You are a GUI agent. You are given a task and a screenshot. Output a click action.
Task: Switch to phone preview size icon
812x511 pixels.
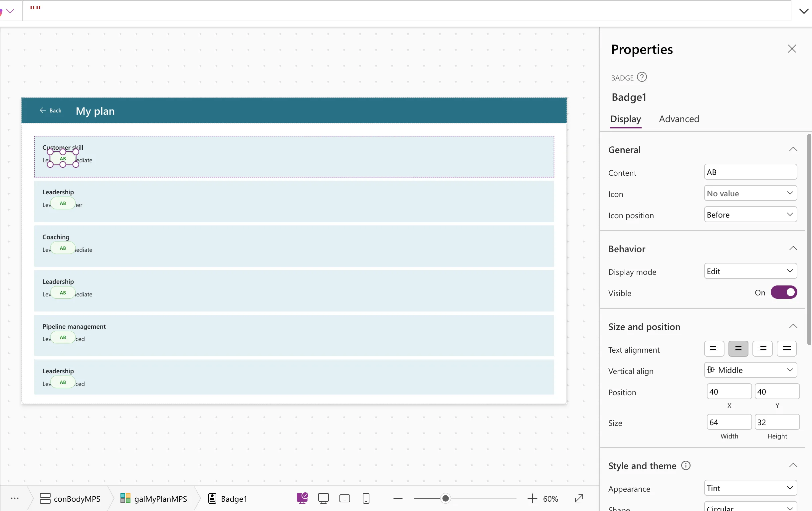tap(366, 498)
